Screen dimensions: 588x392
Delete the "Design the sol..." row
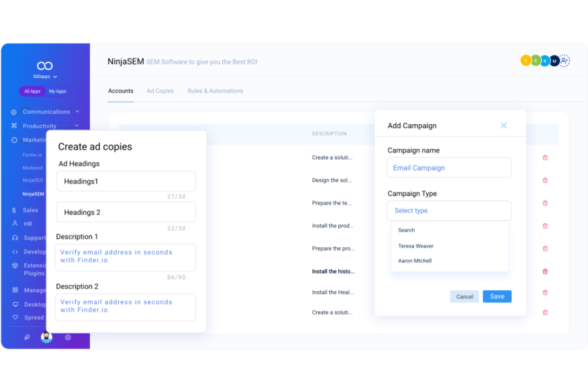pyautogui.click(x=545, y=180)
